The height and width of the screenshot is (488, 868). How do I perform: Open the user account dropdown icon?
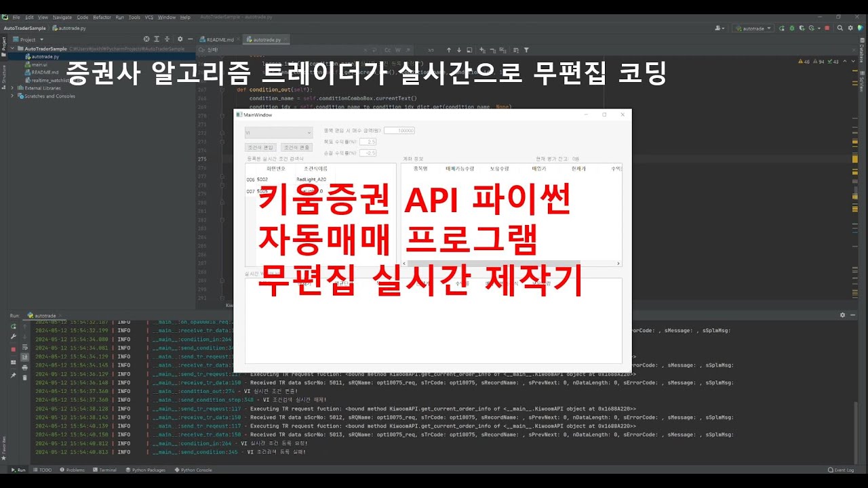[x=719, y=28]
